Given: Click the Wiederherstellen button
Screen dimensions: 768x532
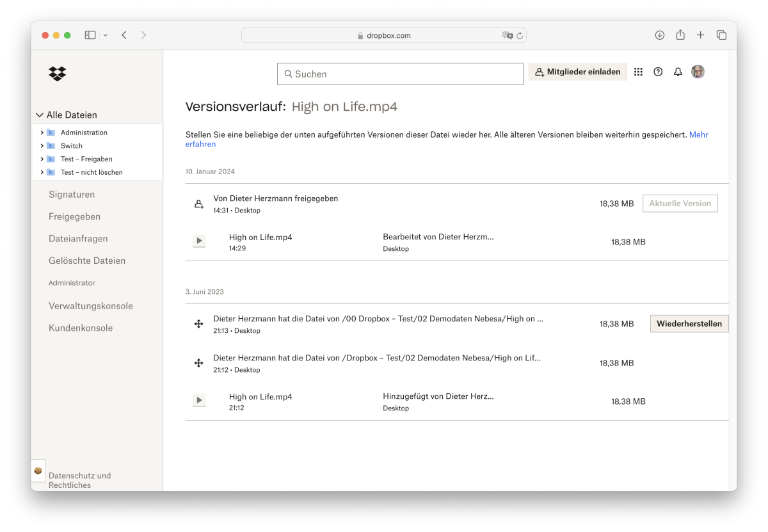Looking at the screenshot, I should pos(689,324).
